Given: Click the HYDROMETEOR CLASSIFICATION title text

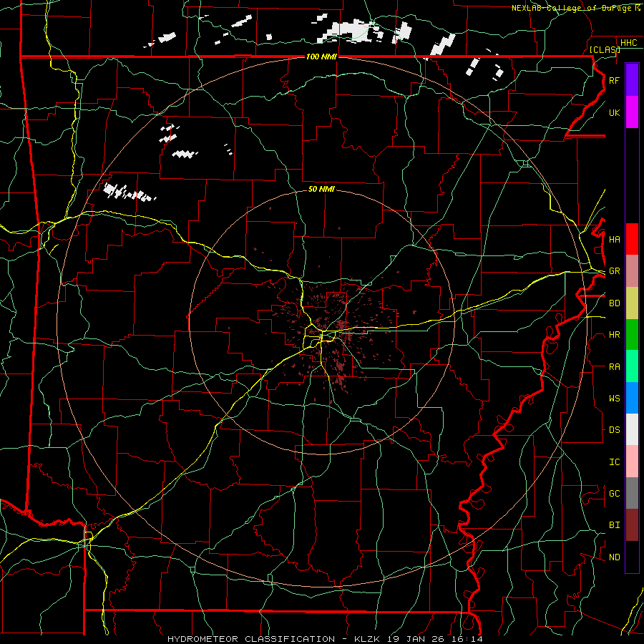Looking at the screenshot, I should (x=251, y=639).
